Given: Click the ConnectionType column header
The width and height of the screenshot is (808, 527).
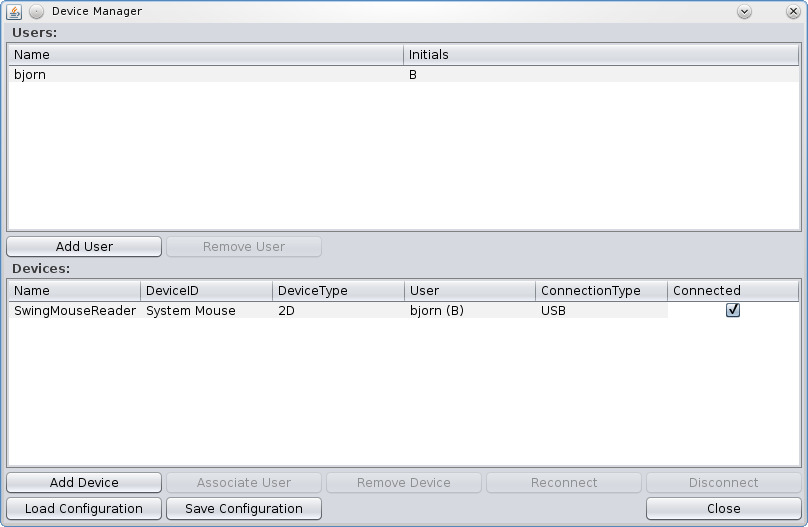Looking at the screenshot, I should click(601, 291).
